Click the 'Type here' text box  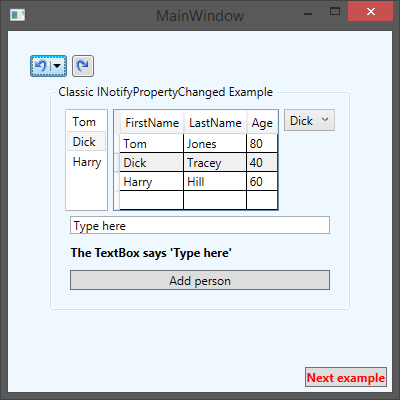point(200,225)
